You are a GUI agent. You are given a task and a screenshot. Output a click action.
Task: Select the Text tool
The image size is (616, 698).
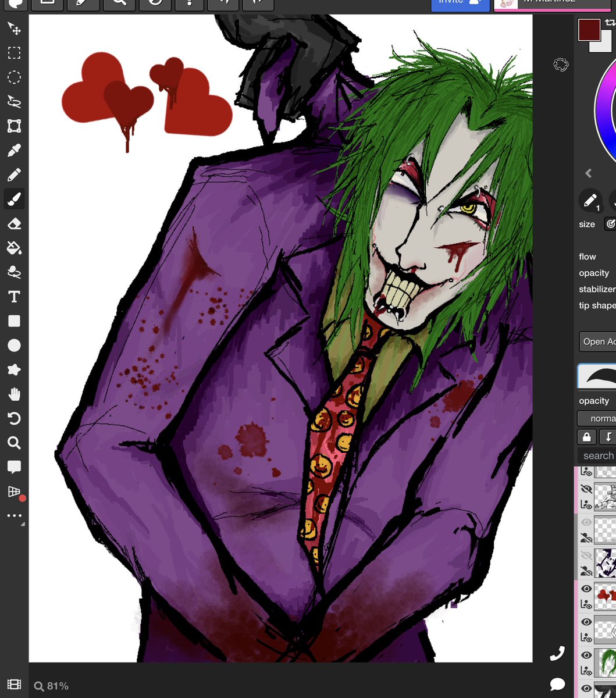(14, 297)
